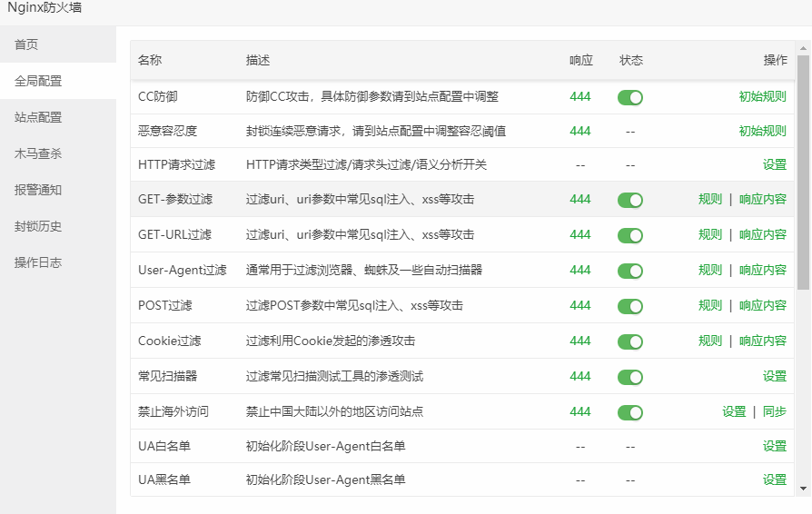Open 响应内容 for GET-参数过滤
The image size is (812, 514).
click(762, 199)
